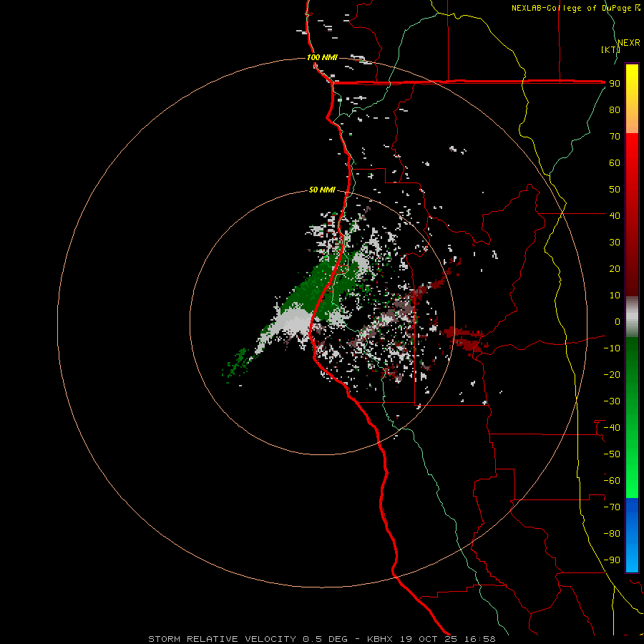Click the -40 value on the velocity scale
Image resolution: width=644 pixels, height=644 pixels.
pyautogui.click(x=612, y=428)
